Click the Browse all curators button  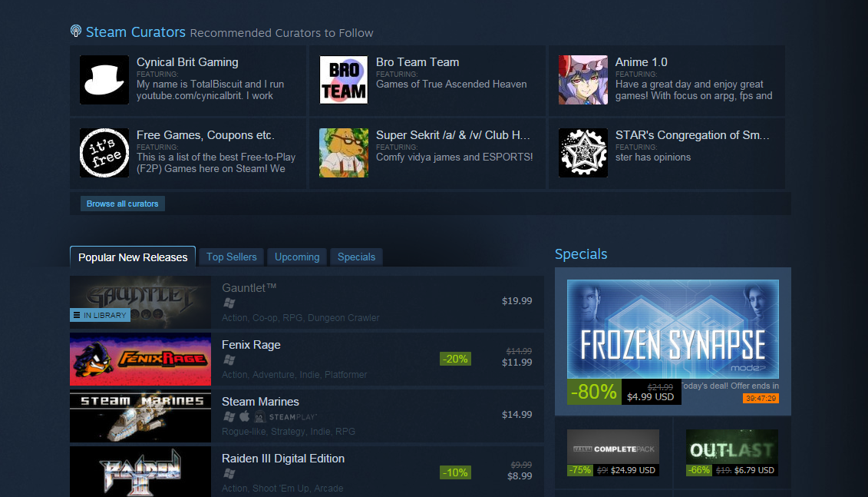click(122, 204)
